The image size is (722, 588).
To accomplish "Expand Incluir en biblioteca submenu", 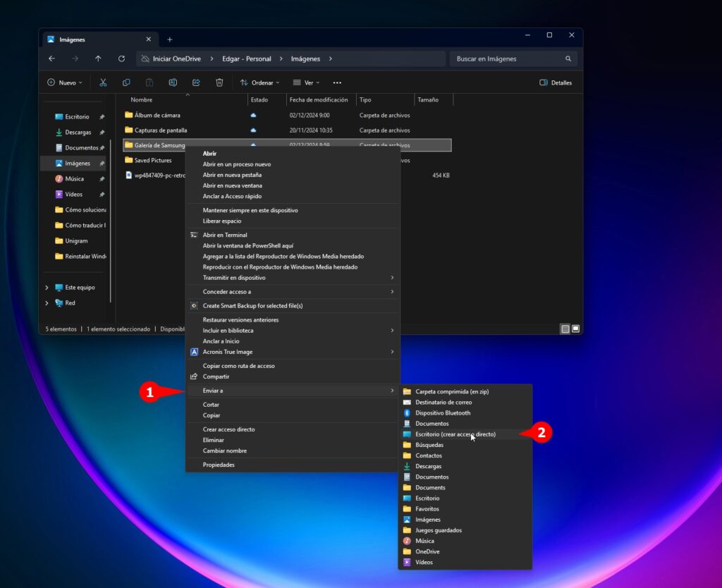I will (293, 330).
